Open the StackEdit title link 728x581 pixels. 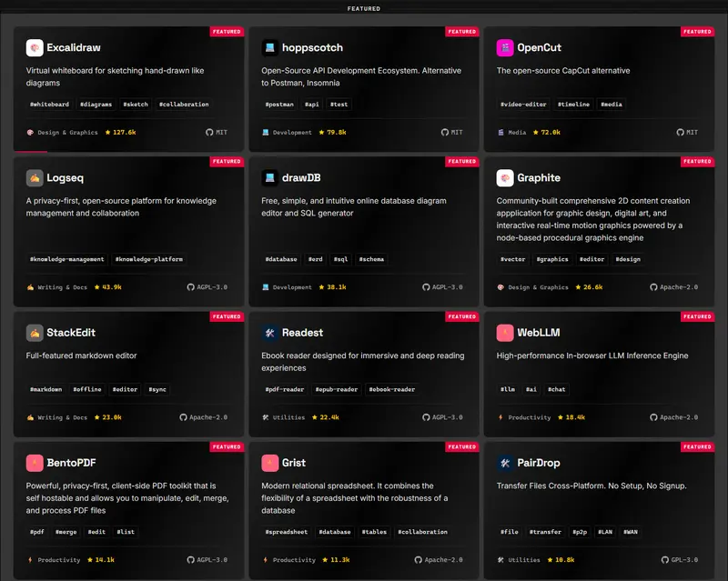click(x=71, y=333)
